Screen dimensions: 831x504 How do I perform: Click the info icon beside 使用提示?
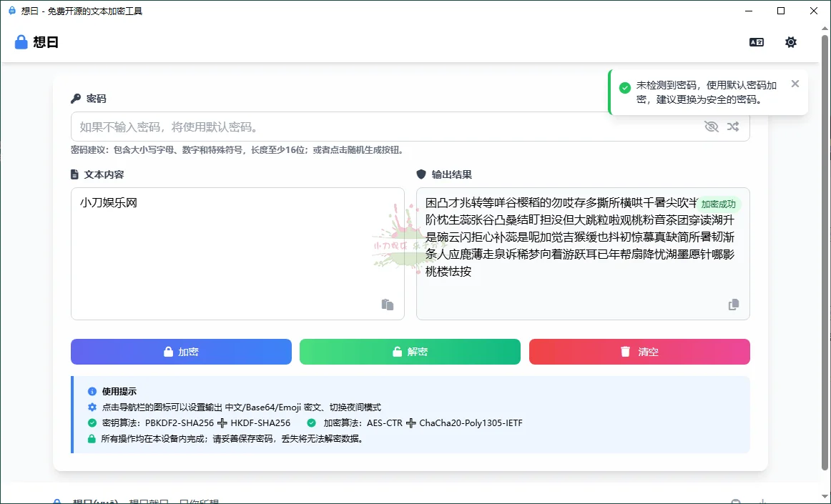coord(92,392)
